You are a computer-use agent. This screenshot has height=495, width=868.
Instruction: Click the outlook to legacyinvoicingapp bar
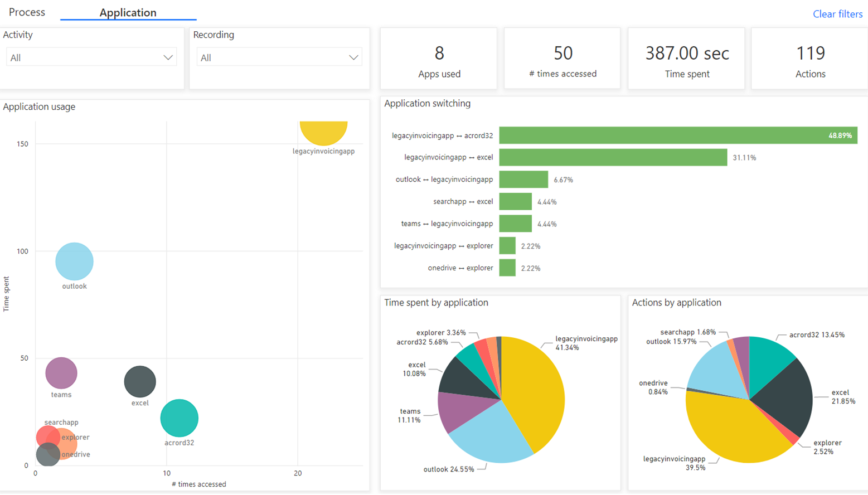(524, 179)
